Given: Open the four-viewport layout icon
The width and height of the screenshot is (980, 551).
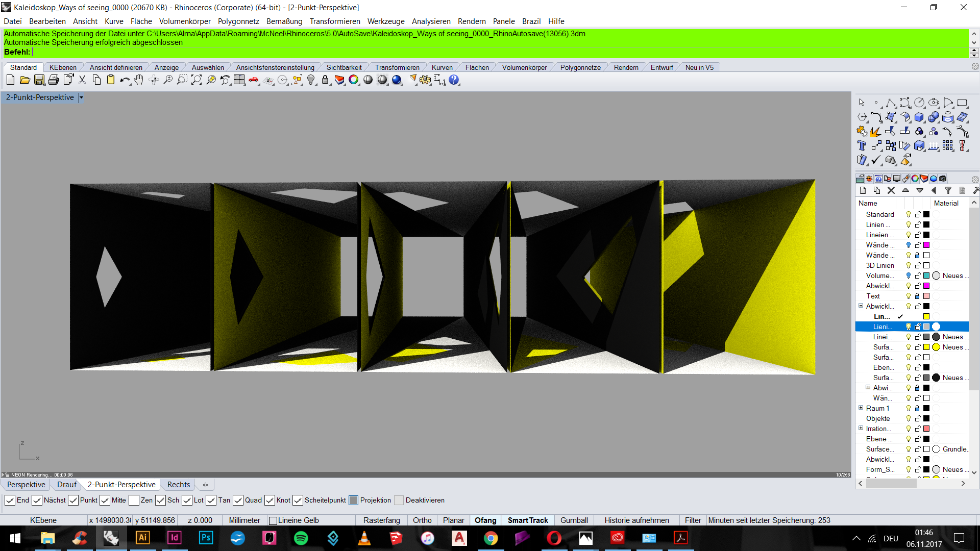Looking at the screenshot, I should (x=239, y=80).
